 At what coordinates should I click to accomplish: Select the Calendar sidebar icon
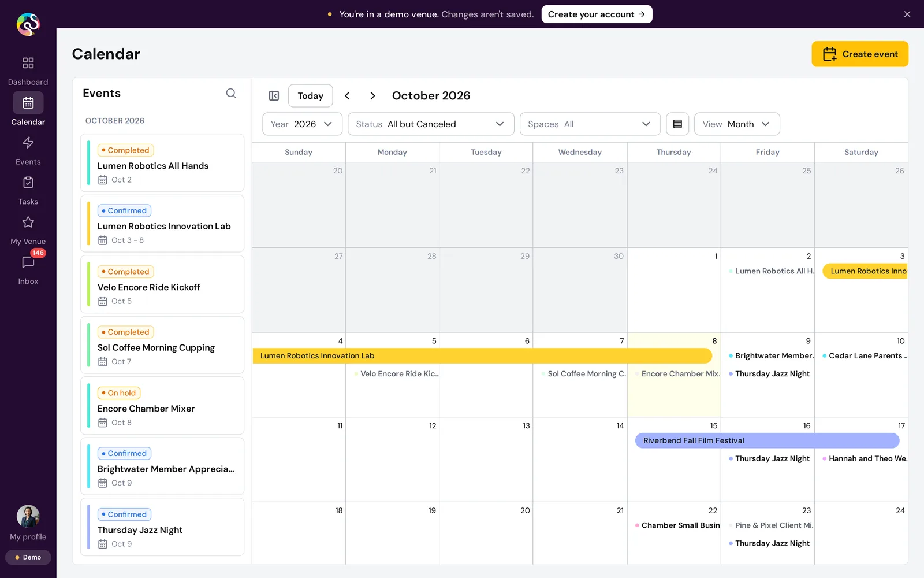point(28,103)
